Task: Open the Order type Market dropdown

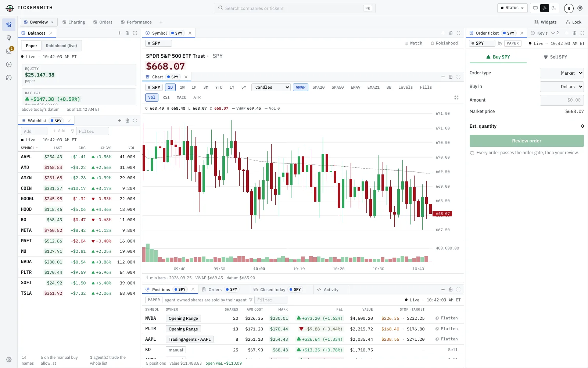Action: pos(562,73)
